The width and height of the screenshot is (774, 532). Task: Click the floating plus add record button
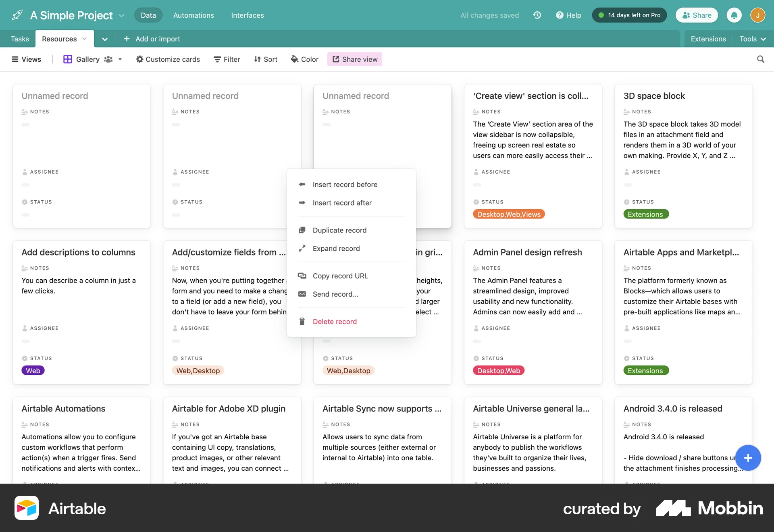click(x=748, y=458)
